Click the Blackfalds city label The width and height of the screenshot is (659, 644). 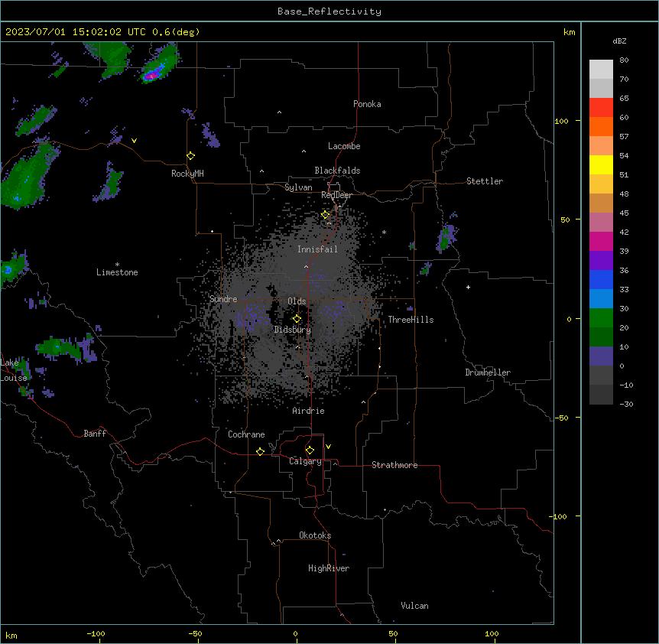pos(337,171)
